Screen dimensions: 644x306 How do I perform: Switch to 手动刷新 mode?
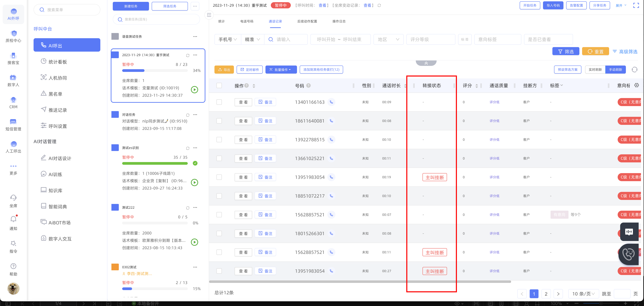click(x=615, y=70)
